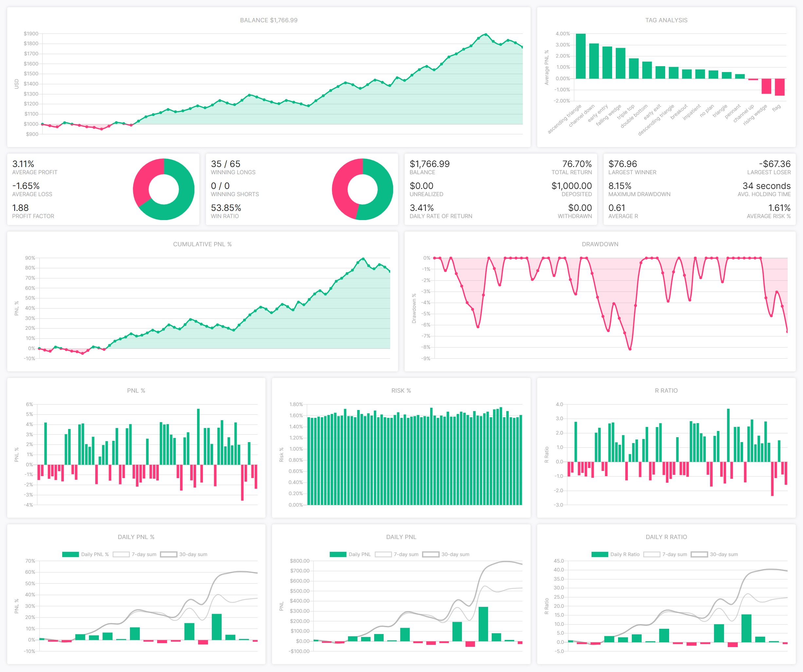Click the $76.96 largest winner value

pyautogui.click(x=623, y=164)
